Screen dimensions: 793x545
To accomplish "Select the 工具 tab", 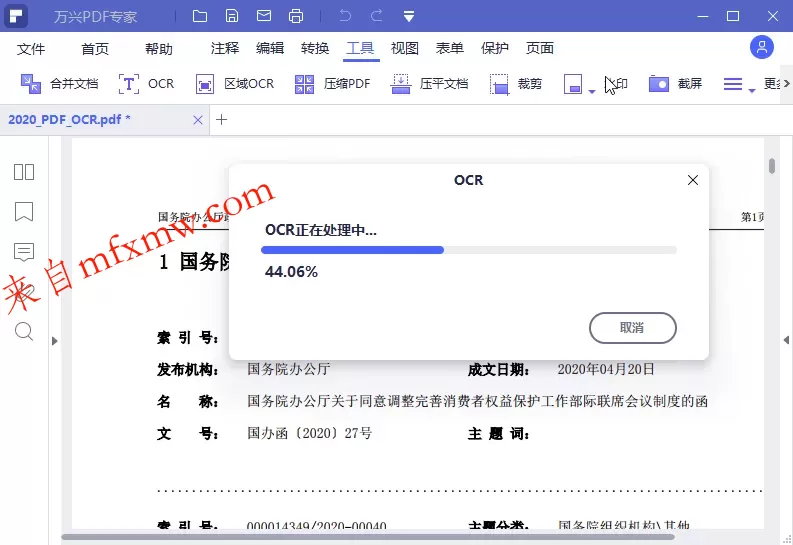I will pyautogui.click(x=360, y=48).
